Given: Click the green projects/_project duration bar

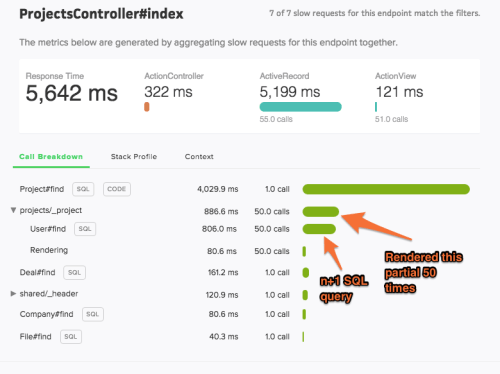Looking at the screenshot, I should pyautogui.click(x=321, y=212).
